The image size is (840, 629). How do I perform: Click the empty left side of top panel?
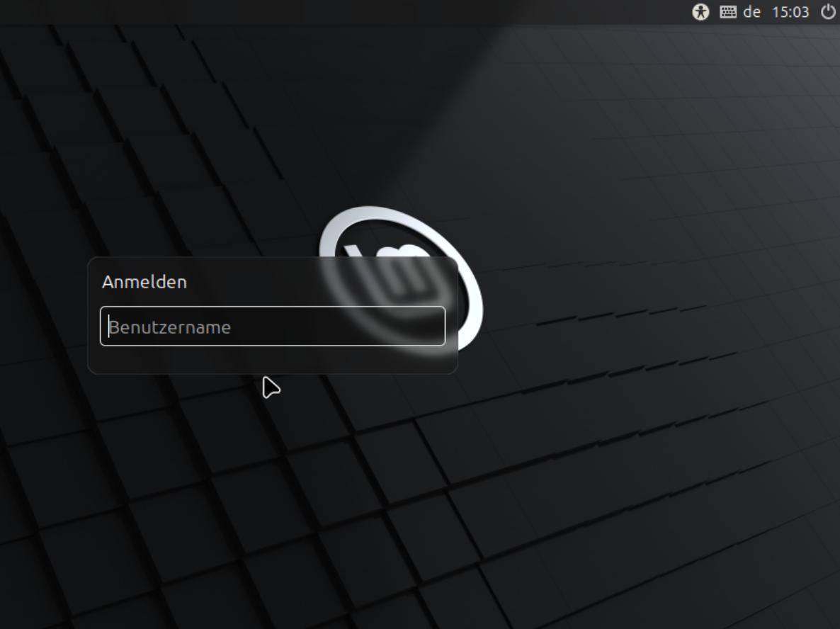212,12
